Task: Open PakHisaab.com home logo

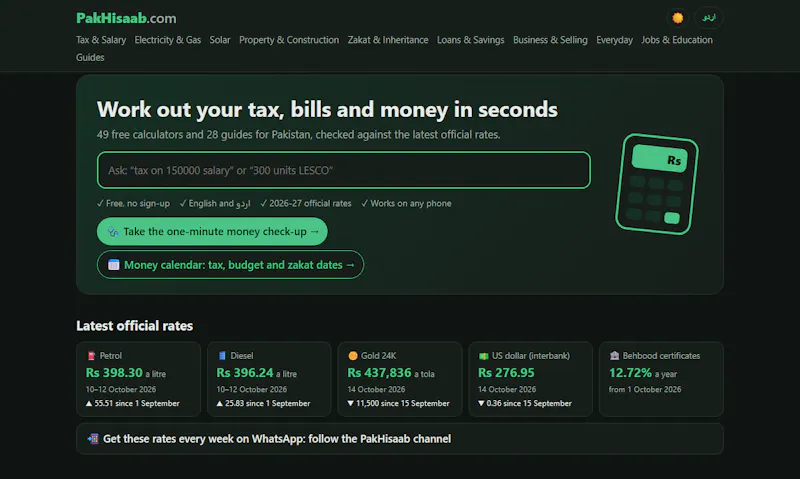Action: (126, 18)
